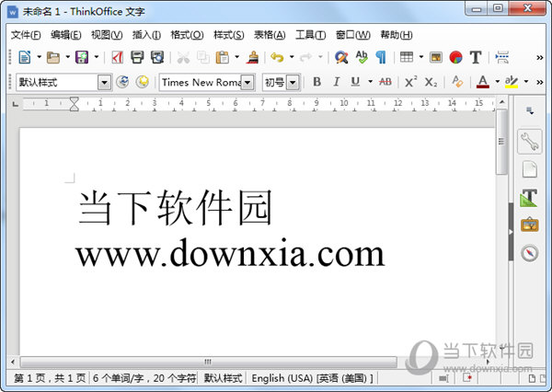The height and width of the screenshot is (392, 552).
Task: Open sidebar Properties wrench icon
Action: click(x=530, y=142)
